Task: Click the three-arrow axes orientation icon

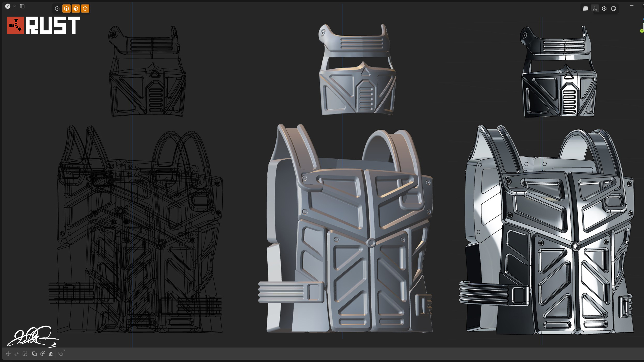Action: (595, 9)
